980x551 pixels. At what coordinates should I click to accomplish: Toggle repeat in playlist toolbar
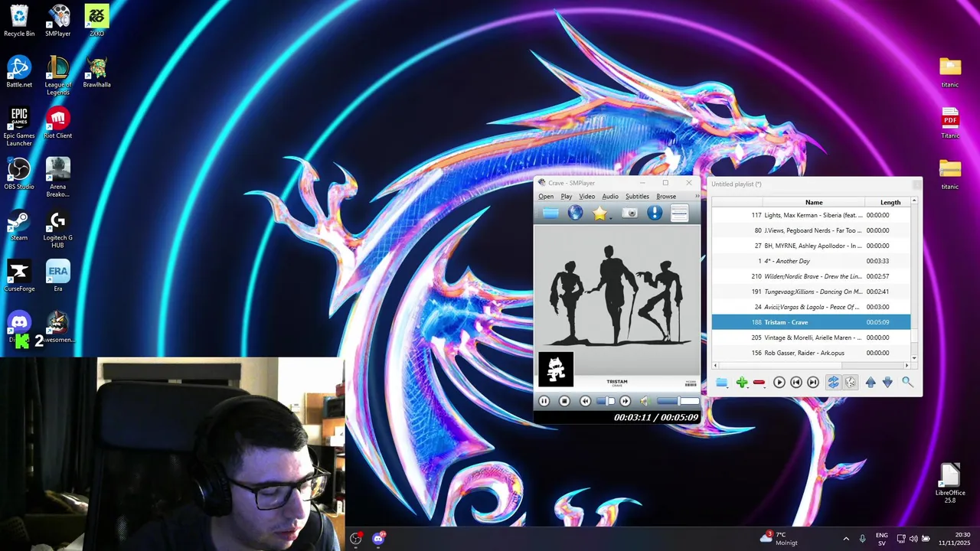(x=834, y=382)
